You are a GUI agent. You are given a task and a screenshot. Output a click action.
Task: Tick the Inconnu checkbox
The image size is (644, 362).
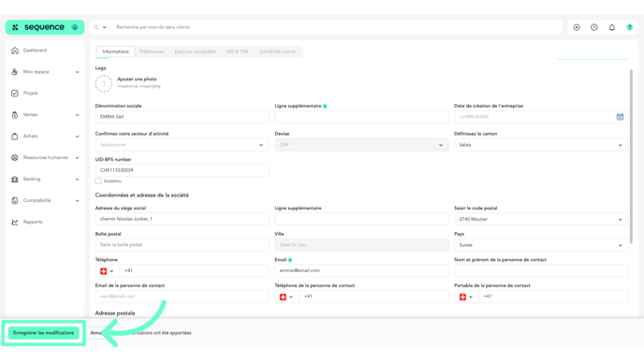(98, 181)
